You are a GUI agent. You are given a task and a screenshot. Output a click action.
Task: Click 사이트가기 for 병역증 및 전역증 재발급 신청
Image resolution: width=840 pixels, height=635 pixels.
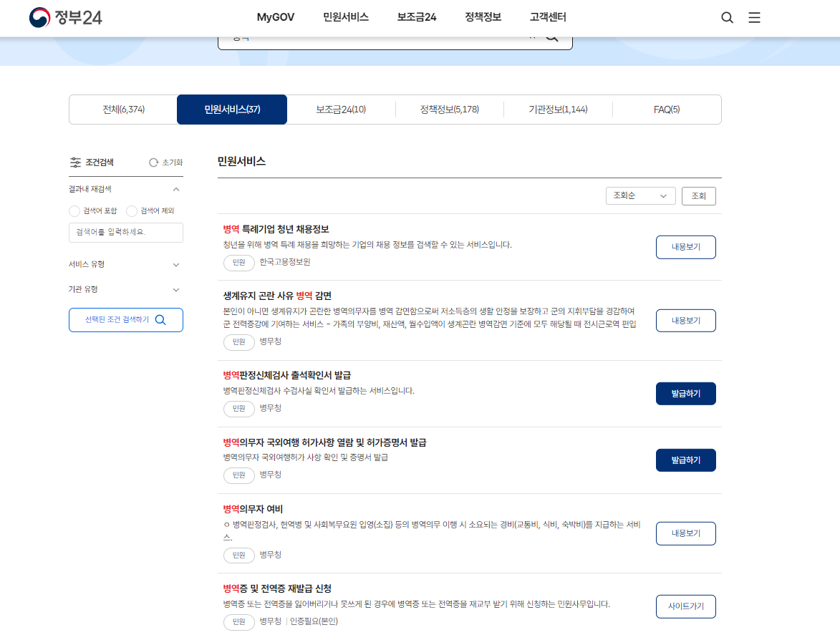tap(685, 606)
